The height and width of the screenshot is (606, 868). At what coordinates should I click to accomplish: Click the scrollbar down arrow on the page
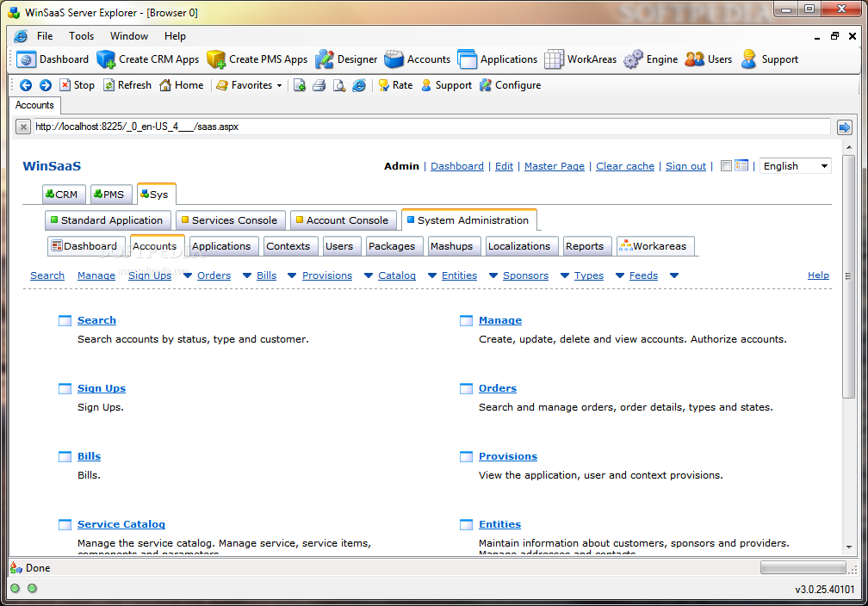coord(849,547)
